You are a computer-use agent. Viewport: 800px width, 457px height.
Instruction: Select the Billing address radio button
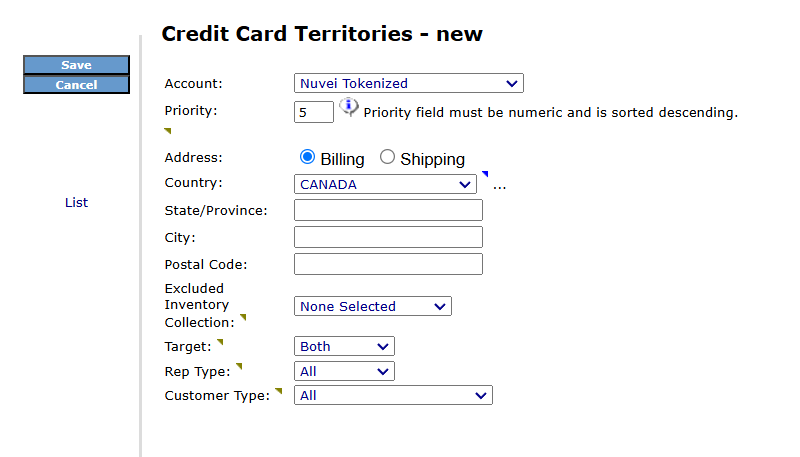[x=308, y=158]
